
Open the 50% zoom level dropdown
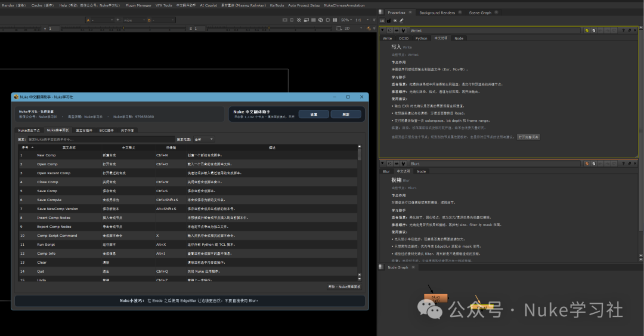pos(346,20)
